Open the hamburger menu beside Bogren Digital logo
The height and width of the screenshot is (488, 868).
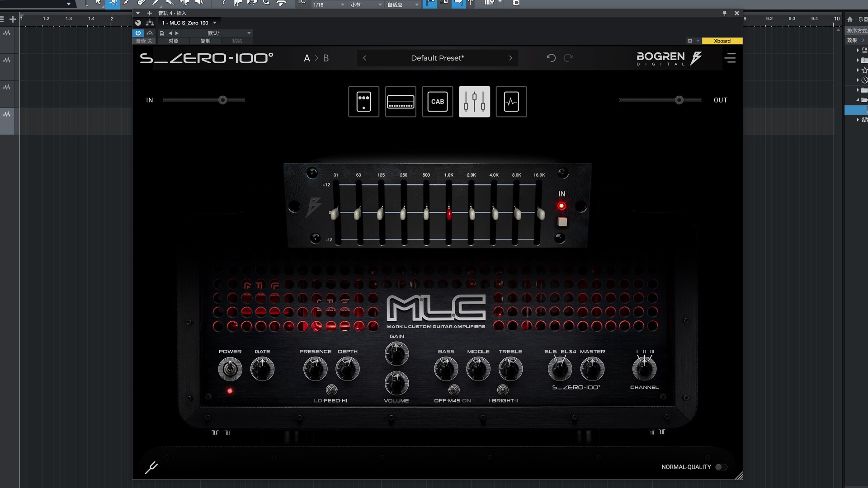click(730, 58)
